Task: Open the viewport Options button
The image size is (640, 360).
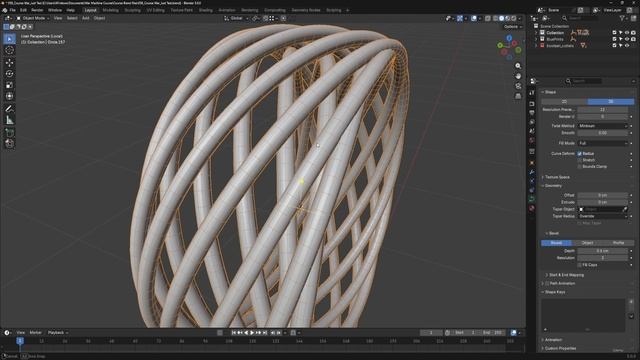Action: pos(513,27)
